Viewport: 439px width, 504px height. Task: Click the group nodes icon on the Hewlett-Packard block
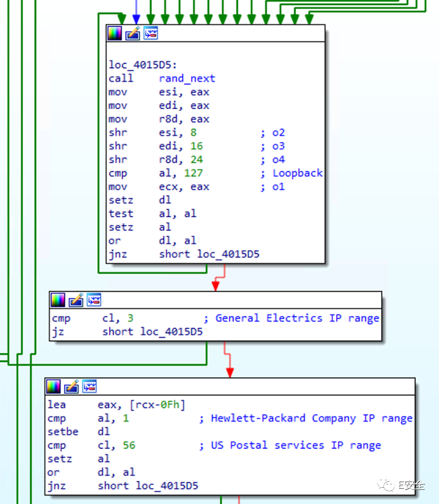(x=90, y=386)
